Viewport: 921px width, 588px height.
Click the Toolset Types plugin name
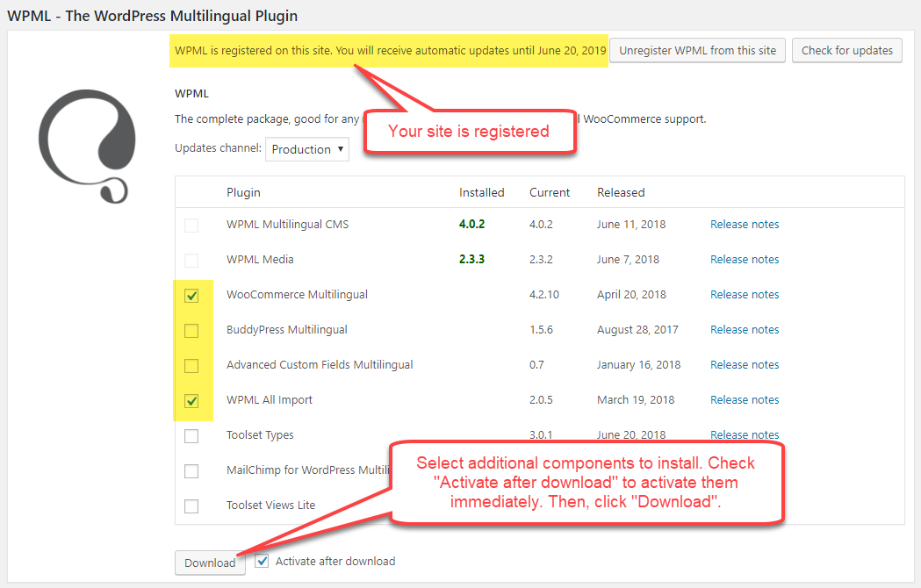[x=260, y=435]
